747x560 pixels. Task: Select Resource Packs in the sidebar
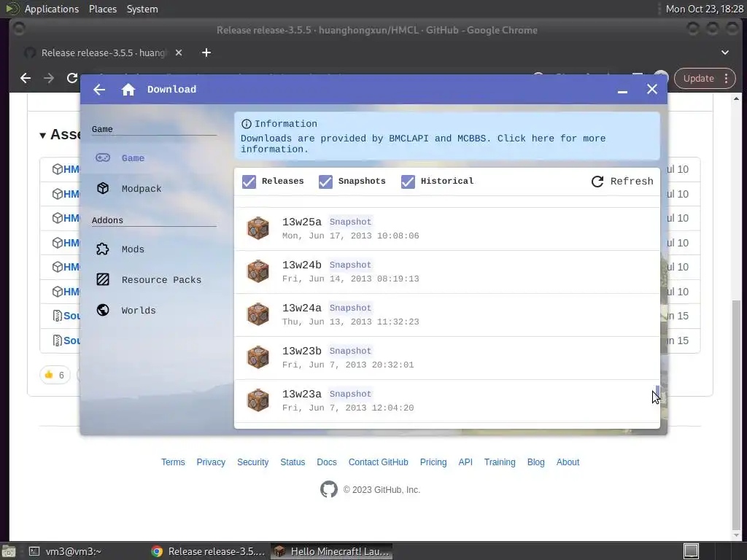[x=154, y=279]
